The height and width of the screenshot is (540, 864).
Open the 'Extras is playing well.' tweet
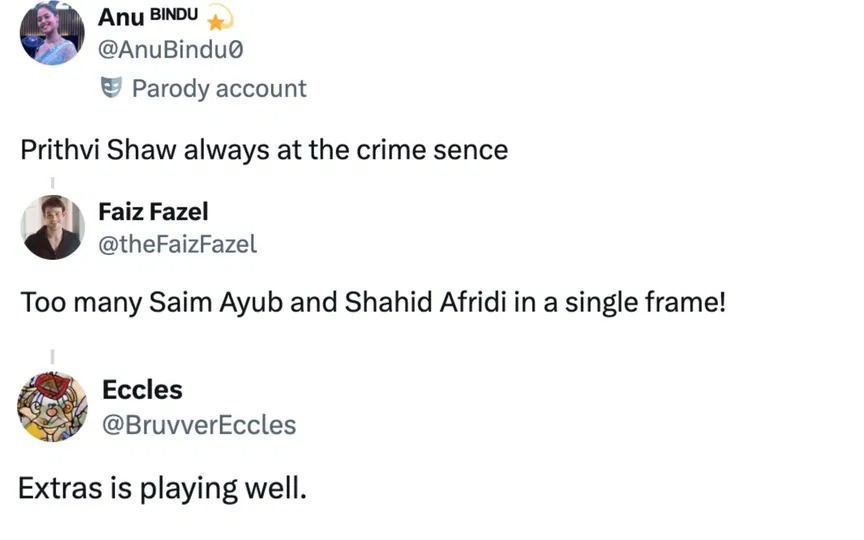tap(162, 490)
